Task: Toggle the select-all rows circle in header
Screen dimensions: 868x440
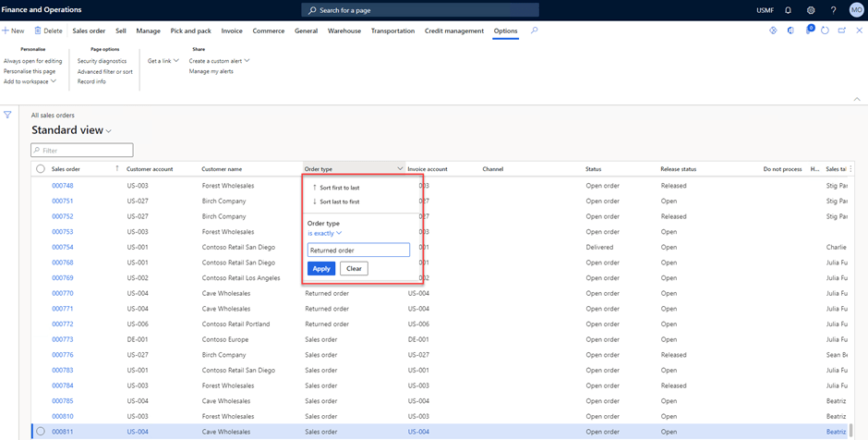Action: [41, 169]
